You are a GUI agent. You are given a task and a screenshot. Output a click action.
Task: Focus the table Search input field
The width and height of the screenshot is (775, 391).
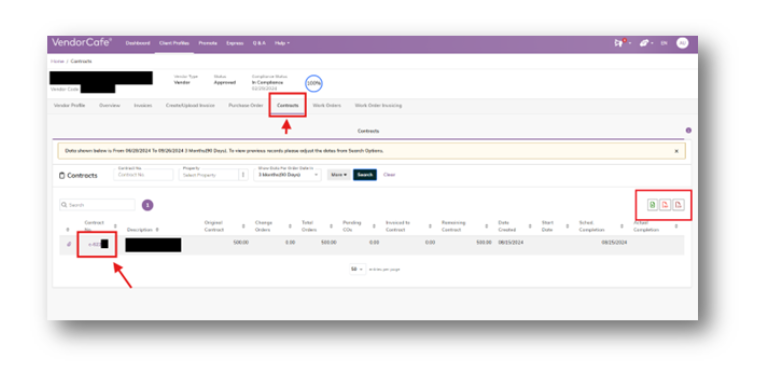97,205
